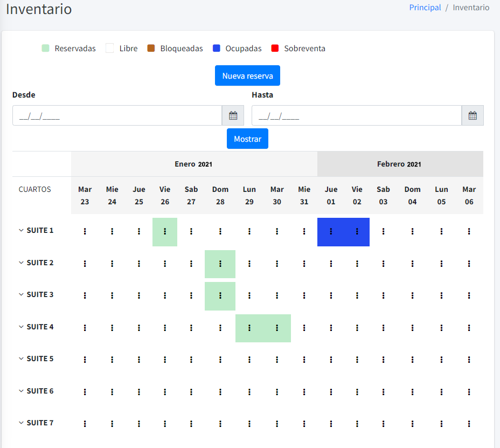Click the Nueva reserva button
500x448 pixels.
(x=247, y=75)
